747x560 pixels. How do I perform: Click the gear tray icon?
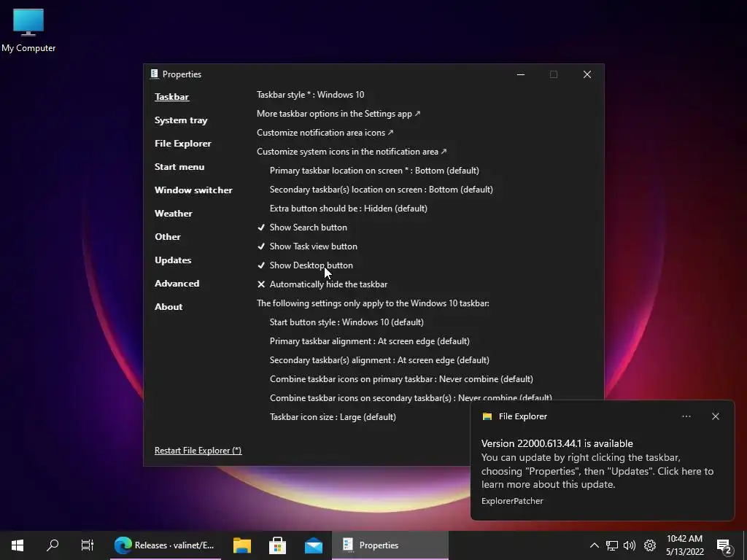tap(650, 545)
